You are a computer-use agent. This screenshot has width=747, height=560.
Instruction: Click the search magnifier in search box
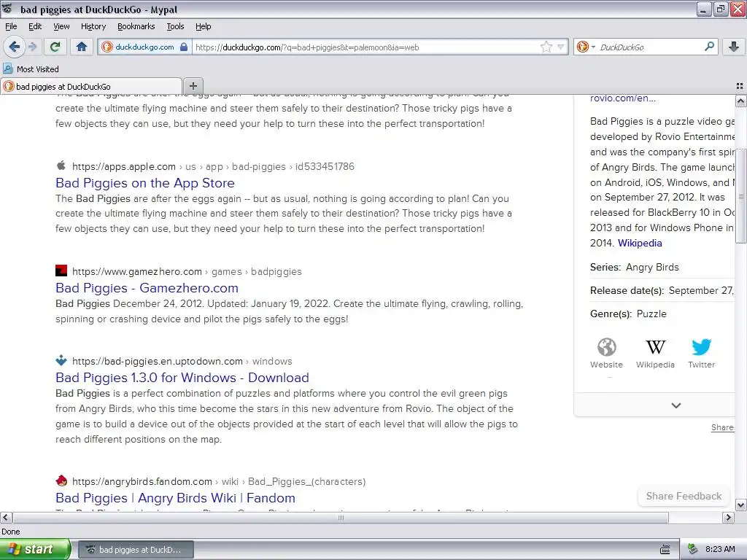tap(709, 47)
